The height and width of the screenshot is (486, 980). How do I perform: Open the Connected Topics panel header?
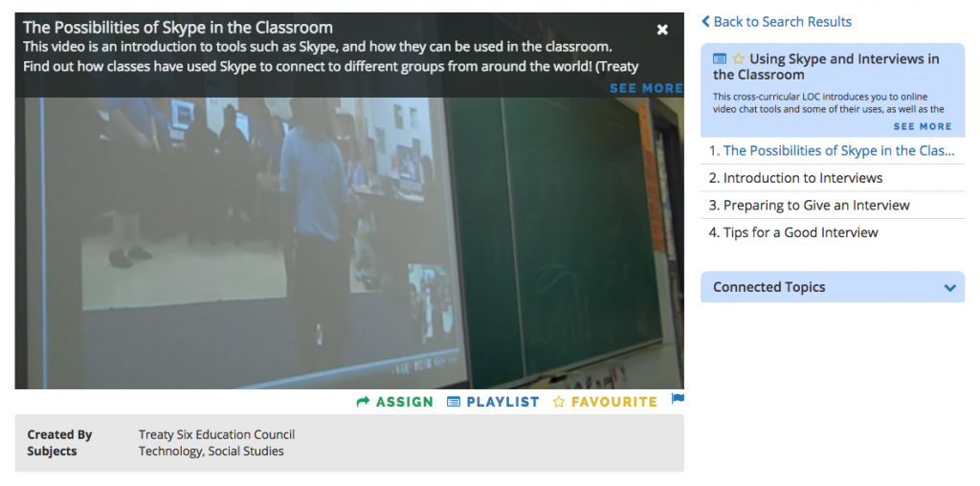(833, 287)
